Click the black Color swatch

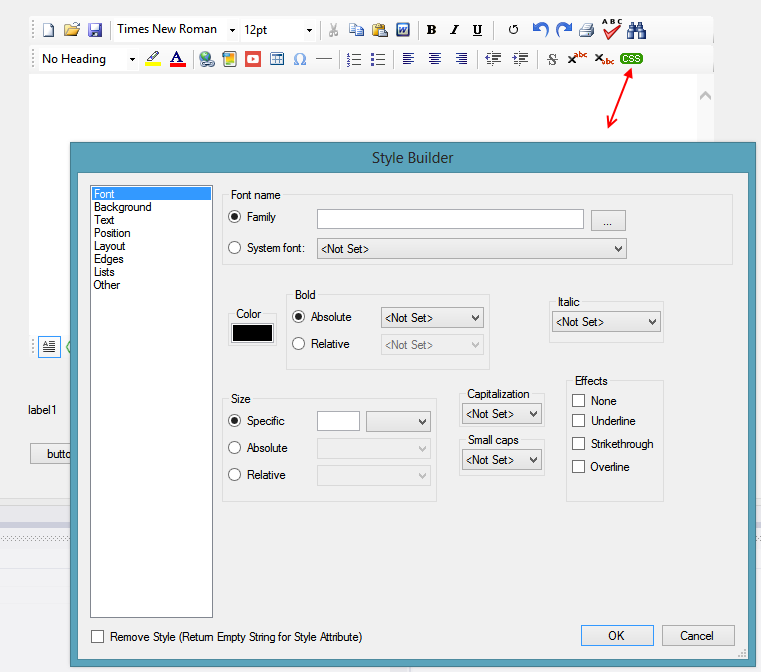click(x=252, y=333)
